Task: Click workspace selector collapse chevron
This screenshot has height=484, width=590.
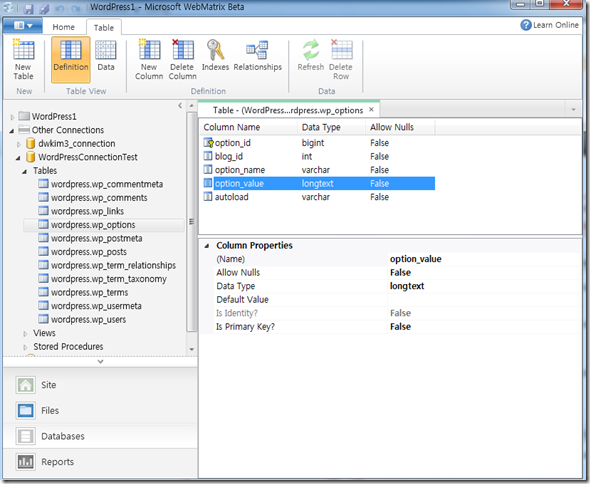Action: pos(100,362)
